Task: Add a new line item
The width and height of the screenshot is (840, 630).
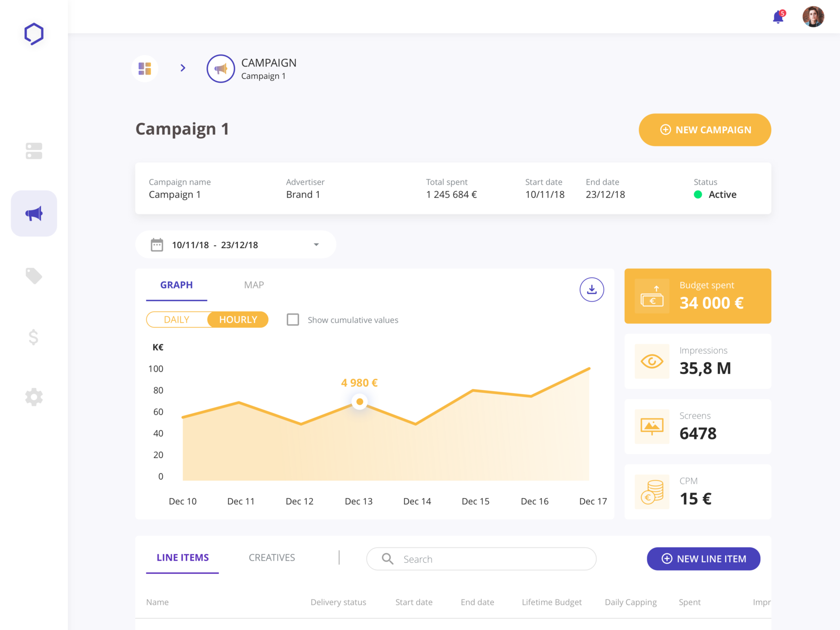Action: coord(703,559)
